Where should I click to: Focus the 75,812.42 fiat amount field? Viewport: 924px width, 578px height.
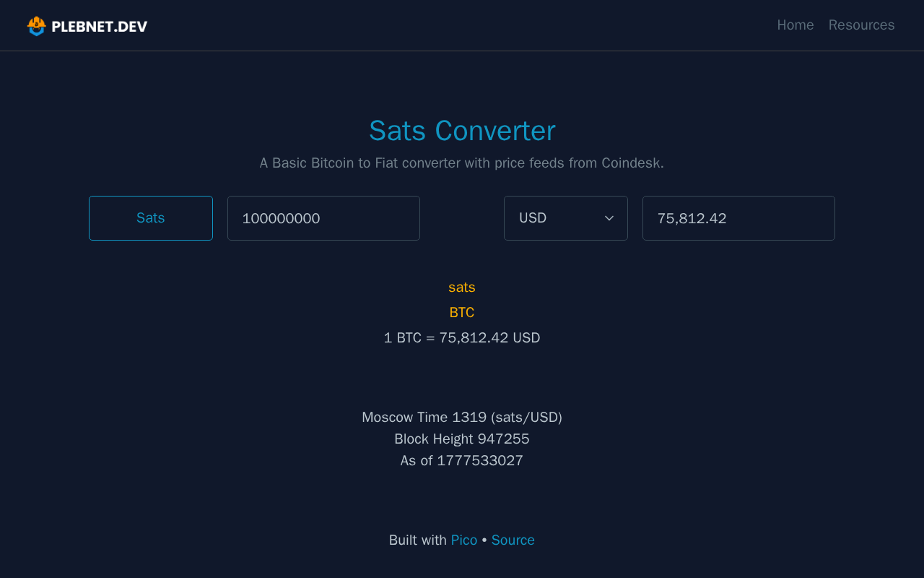click(738, 218)
